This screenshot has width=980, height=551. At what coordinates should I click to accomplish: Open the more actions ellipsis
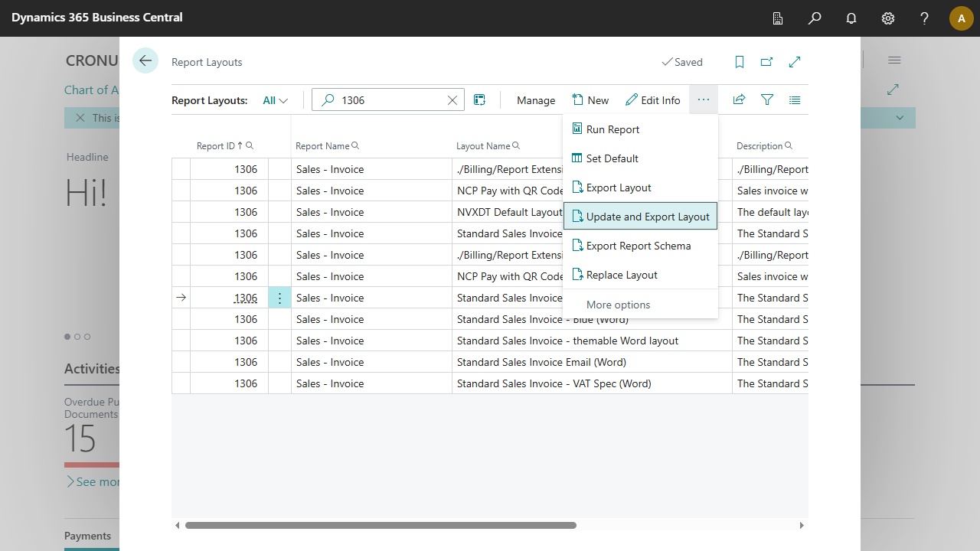(x=704, y=100)
